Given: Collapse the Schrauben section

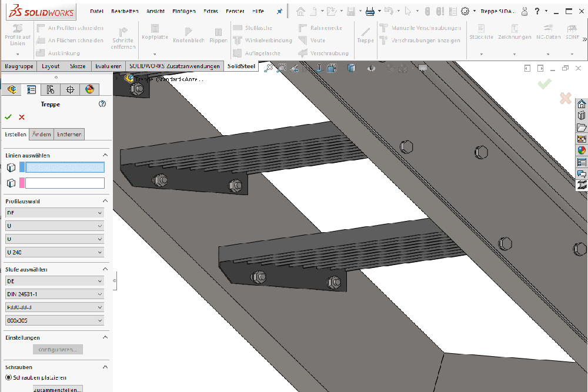Looking at the screenshot, I should (x=105, y=367).
